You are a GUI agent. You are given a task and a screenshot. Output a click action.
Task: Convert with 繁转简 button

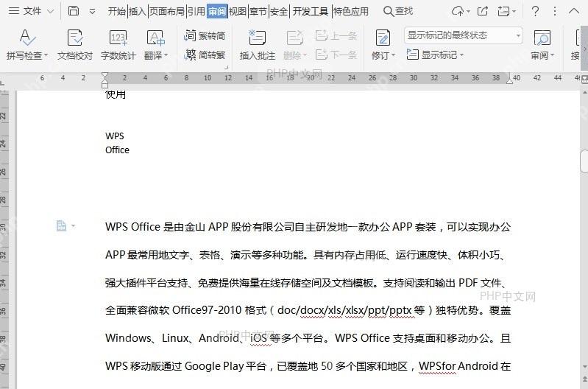click(205, 35)
